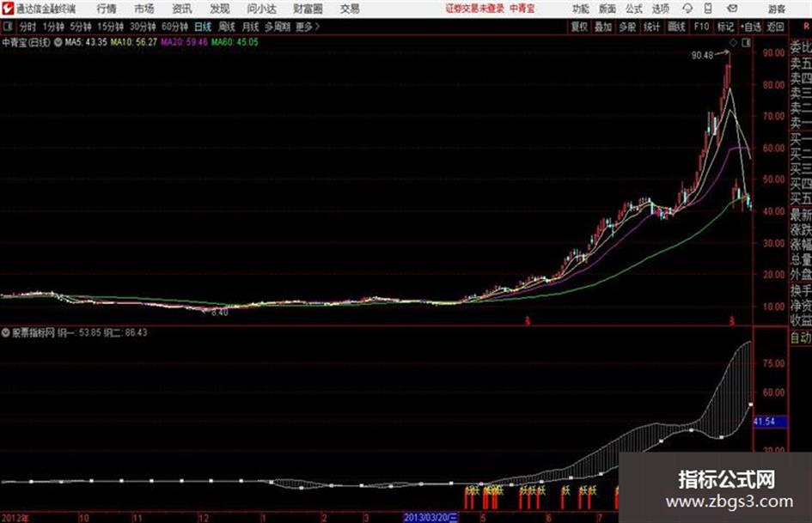The height and width of the screenshot is (523, 812).
Task: Open the sub-indicator settings round dropdown icon
Action: 6,332
